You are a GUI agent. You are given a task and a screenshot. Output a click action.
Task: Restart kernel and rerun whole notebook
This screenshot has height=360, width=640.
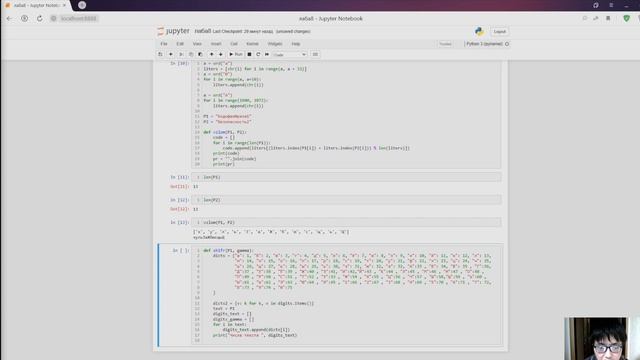[267, 54]
